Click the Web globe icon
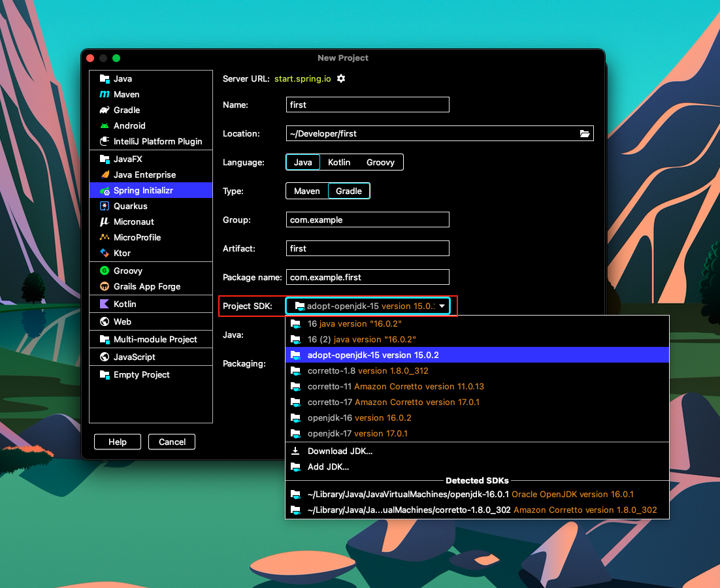The image size is (720, 588). (x=105, y=321)
